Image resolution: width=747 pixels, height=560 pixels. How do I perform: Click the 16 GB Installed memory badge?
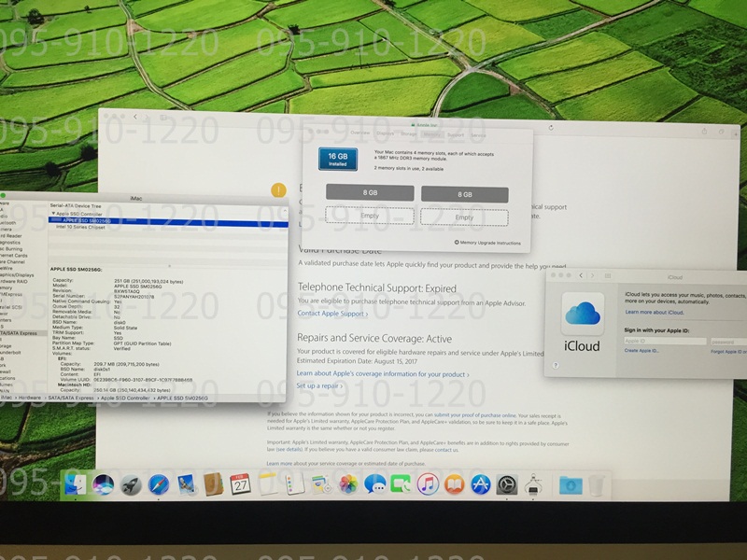click(338, 159)
